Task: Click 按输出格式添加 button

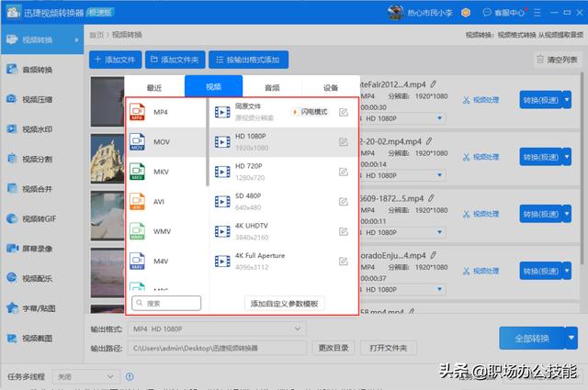Action: 249,60
